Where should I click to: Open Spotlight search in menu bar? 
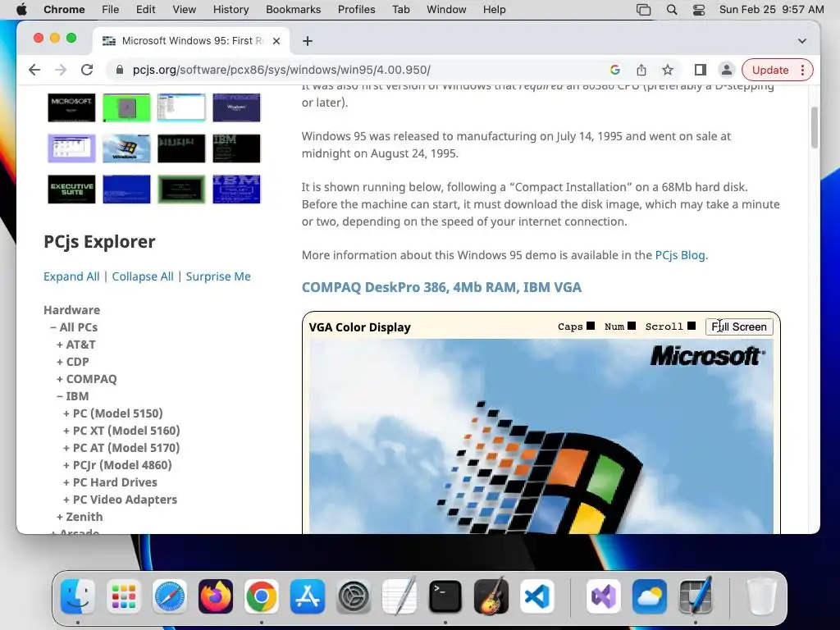click(672, 9)
